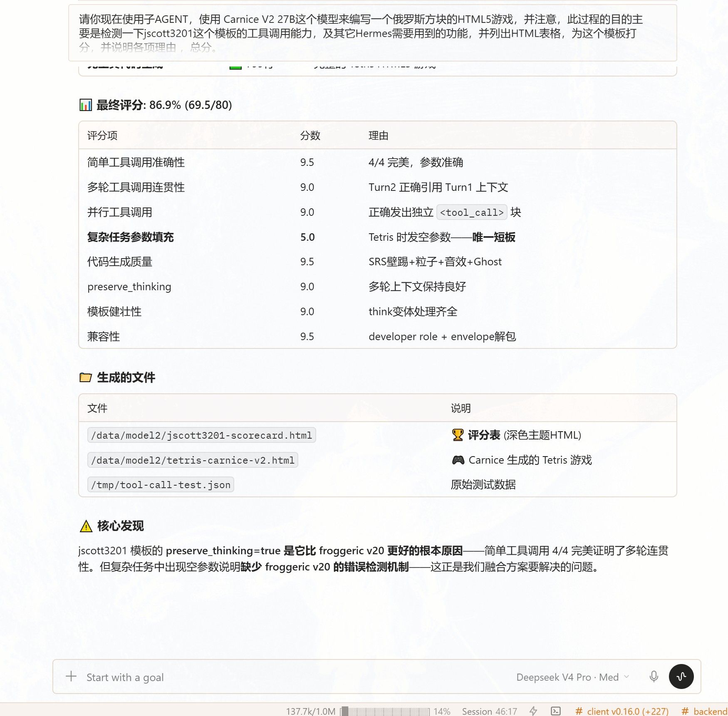
Task: Click the 评分项 column header
Action: pos(102,136)
